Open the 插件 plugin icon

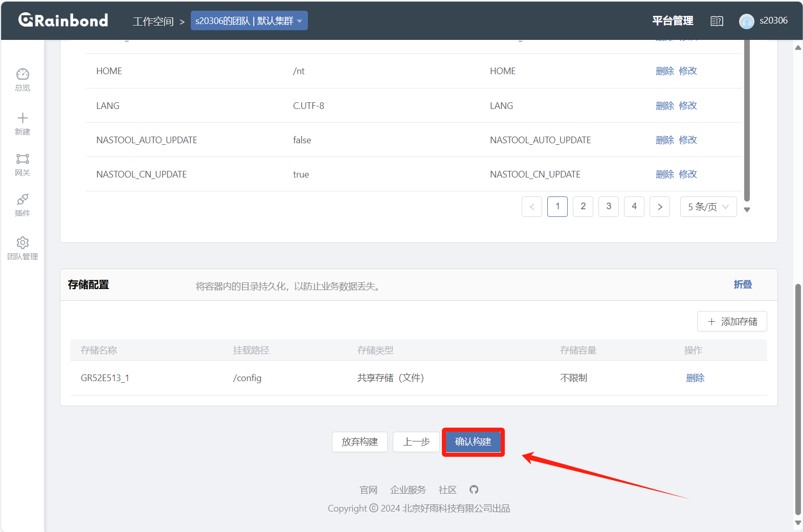click(23, 199)
